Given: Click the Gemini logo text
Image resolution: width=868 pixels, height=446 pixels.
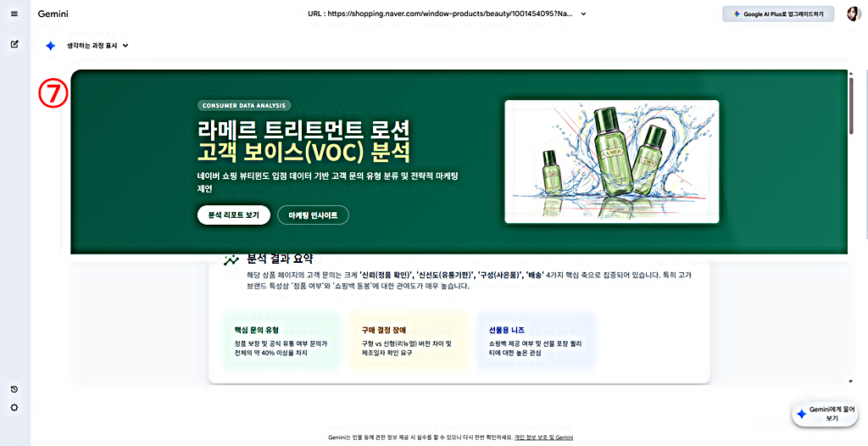Looking at the screenshot, I should 53,14.
